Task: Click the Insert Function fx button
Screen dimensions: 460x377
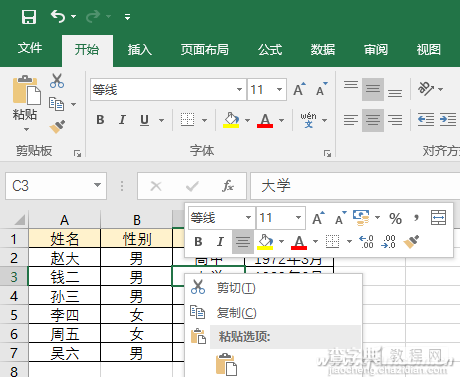Action: (228, 186)
